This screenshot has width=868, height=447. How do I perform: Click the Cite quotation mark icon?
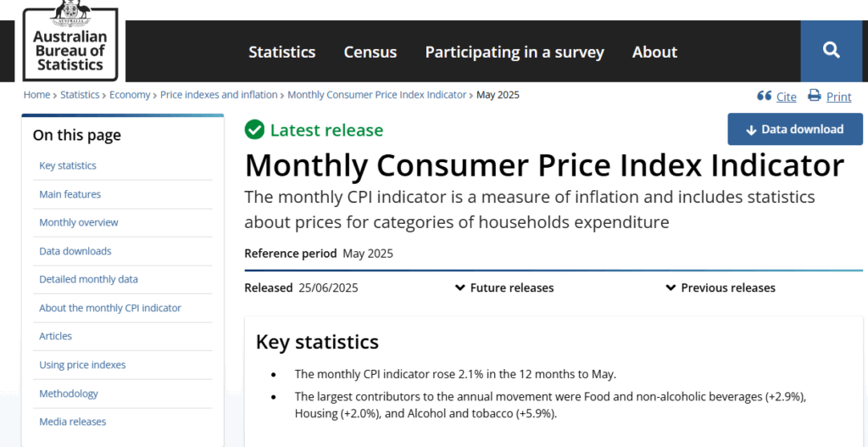(765, 96)
